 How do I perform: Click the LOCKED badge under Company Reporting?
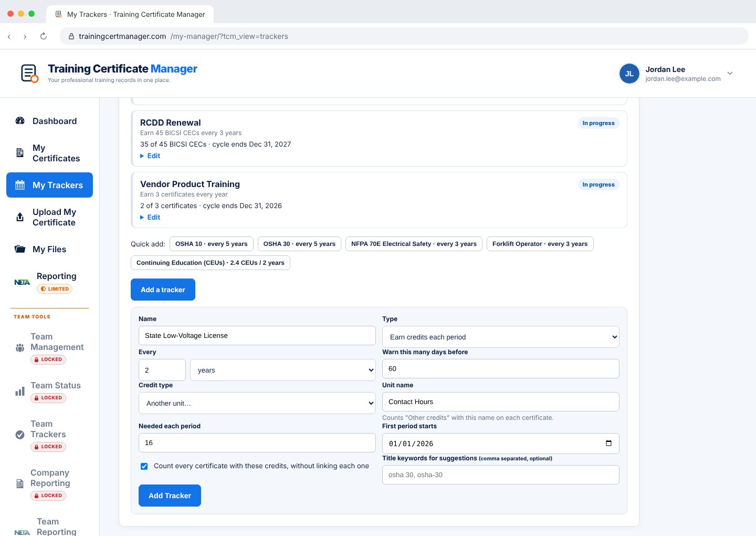click(48, 496)
